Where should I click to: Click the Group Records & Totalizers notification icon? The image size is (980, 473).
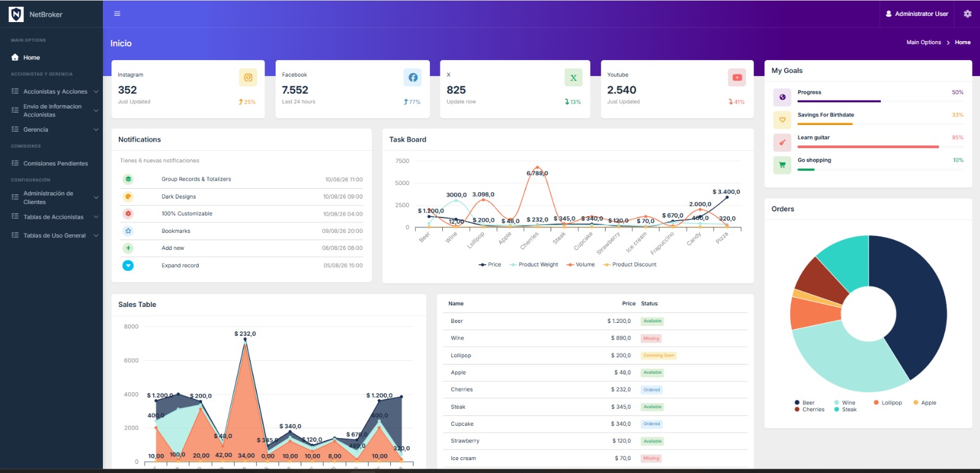click(128, 180)
